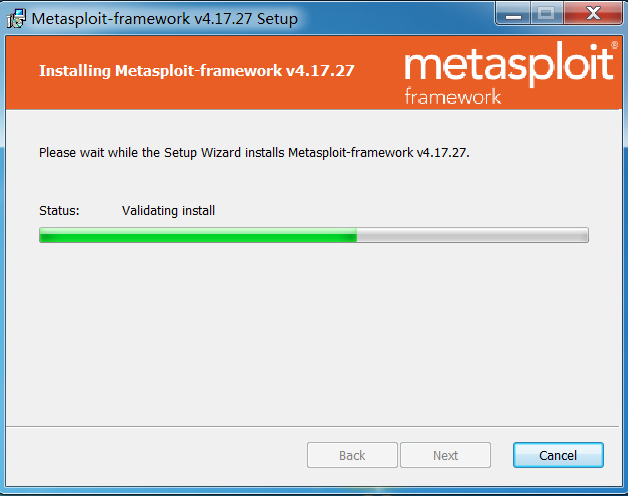Screen dimensions: 628x496
Task: Click the gray unfilled part of the progress bar
Action: click(473, 235)
